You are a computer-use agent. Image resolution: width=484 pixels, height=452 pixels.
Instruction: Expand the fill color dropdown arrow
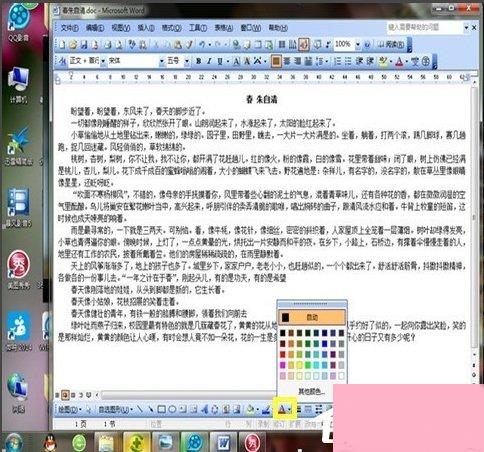point(258,409)
